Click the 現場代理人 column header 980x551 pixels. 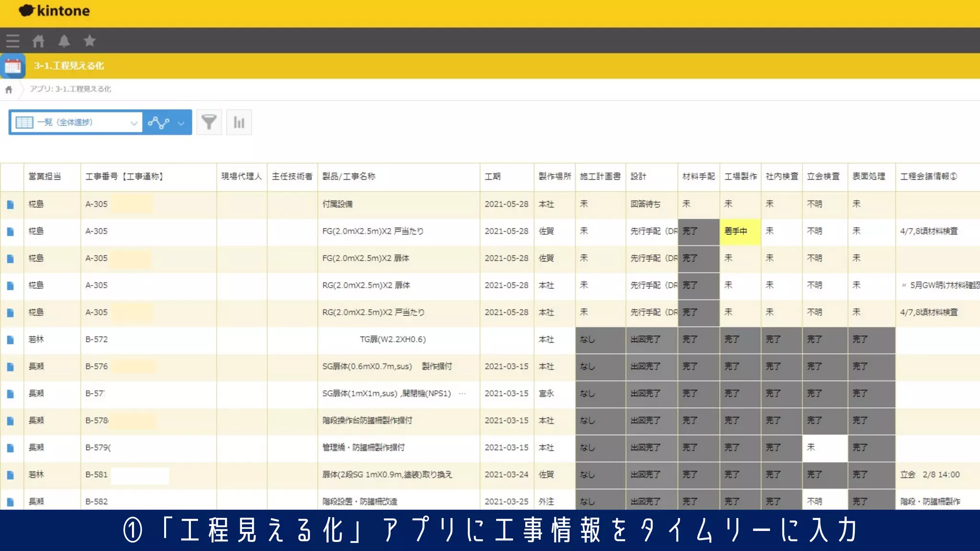(242, 176)
